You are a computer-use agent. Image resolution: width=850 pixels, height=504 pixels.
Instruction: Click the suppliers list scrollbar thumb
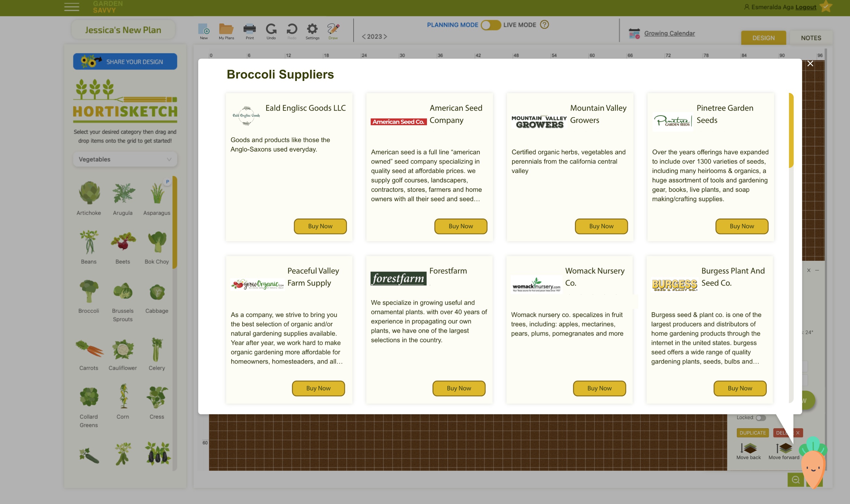point(791,130)
